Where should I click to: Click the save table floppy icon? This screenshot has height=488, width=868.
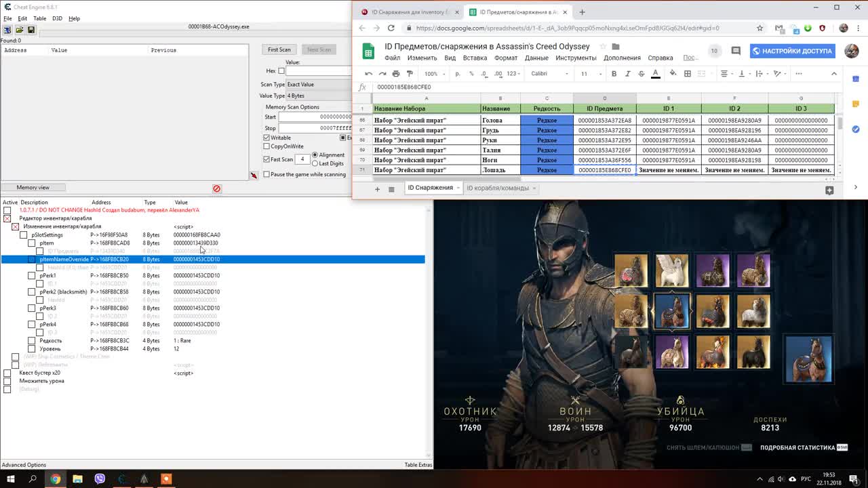[31, 30]
